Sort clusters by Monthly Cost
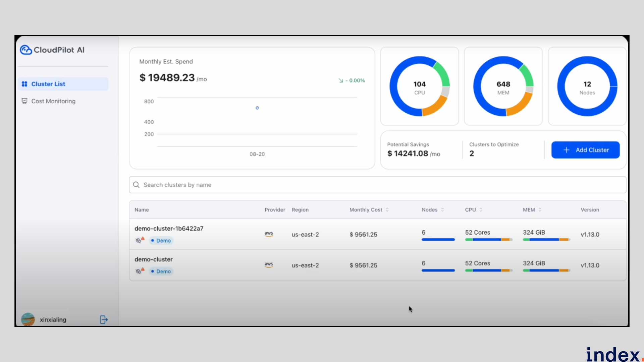644x362 pixels. click(x=387, y=210)
